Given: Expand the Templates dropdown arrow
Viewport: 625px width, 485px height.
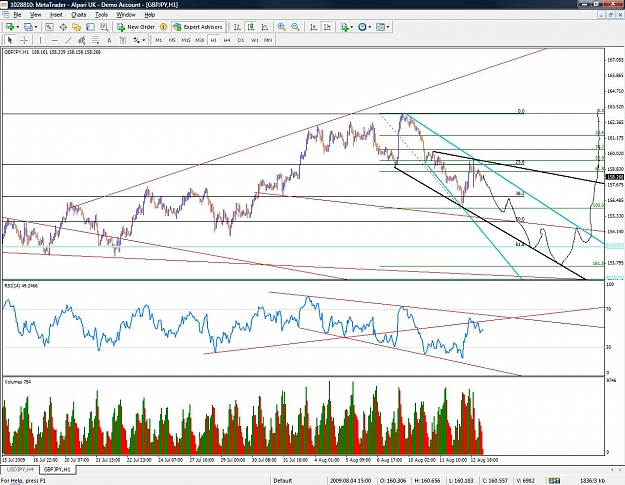Looking at the screenshot, I should 388,27.
